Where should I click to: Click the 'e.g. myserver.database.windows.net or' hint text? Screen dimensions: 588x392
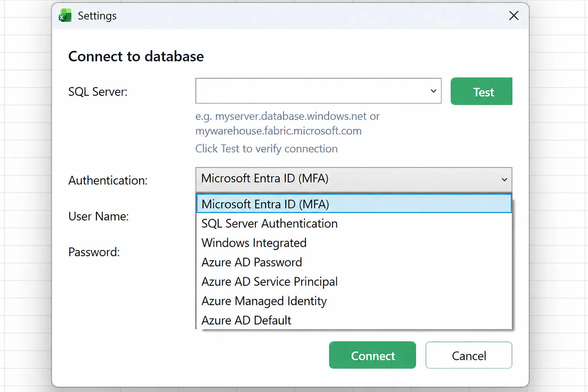tap(287, 116)
